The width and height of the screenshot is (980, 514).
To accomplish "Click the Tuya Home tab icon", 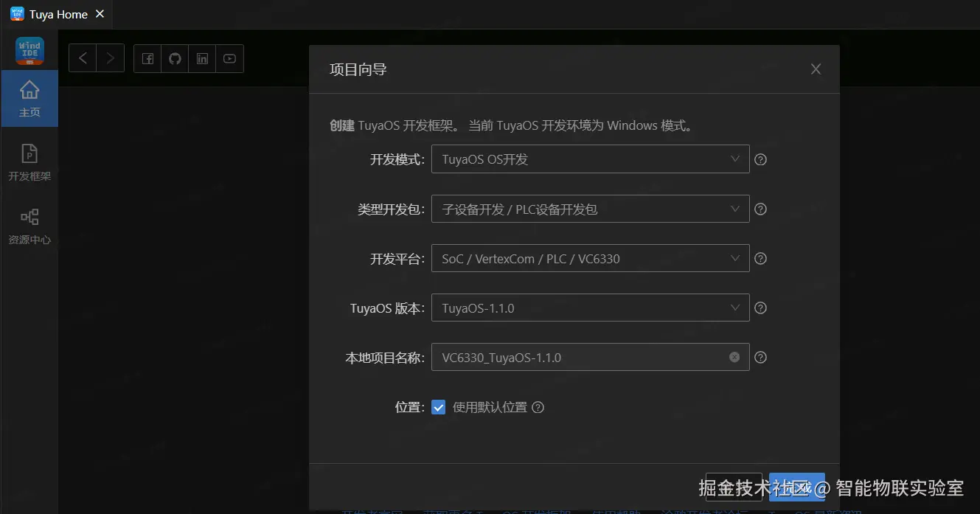I will pyautogui.click(x=17, y=14).
